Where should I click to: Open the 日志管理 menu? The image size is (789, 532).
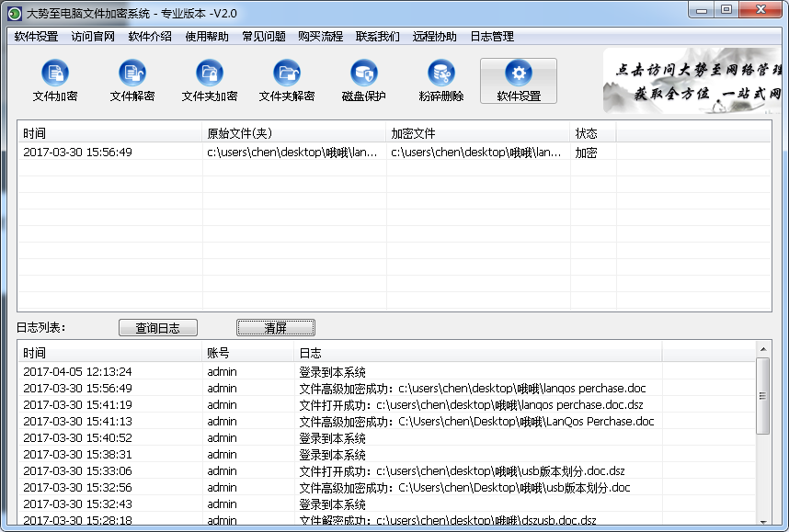click(x=492, y=37)
